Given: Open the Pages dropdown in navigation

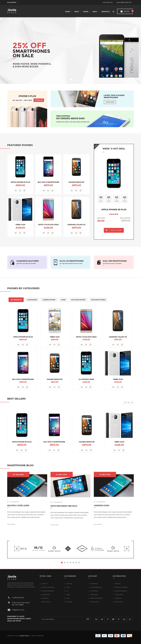Looking at the screenshot, I should 86,12.
